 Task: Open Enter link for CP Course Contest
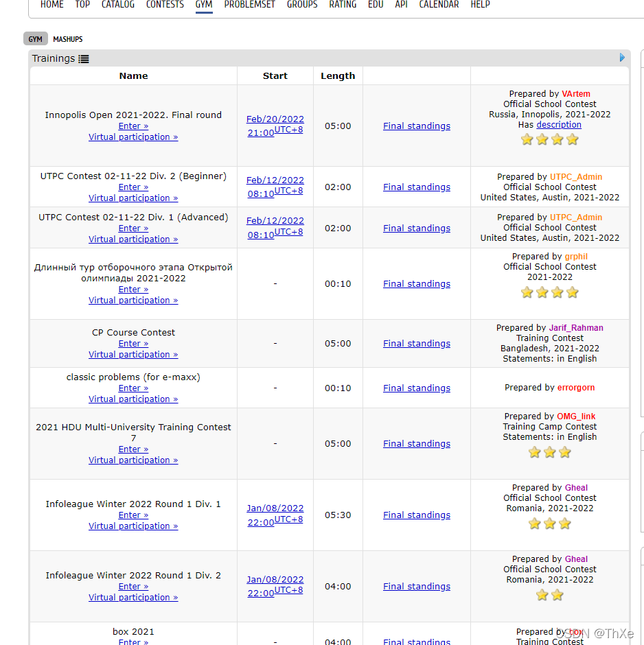[x=133, y=344]
